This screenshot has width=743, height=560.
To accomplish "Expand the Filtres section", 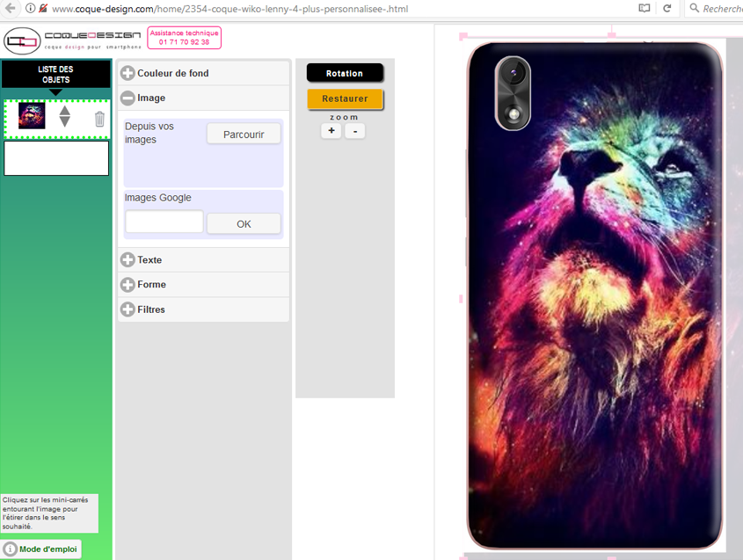I will point(203,309).
